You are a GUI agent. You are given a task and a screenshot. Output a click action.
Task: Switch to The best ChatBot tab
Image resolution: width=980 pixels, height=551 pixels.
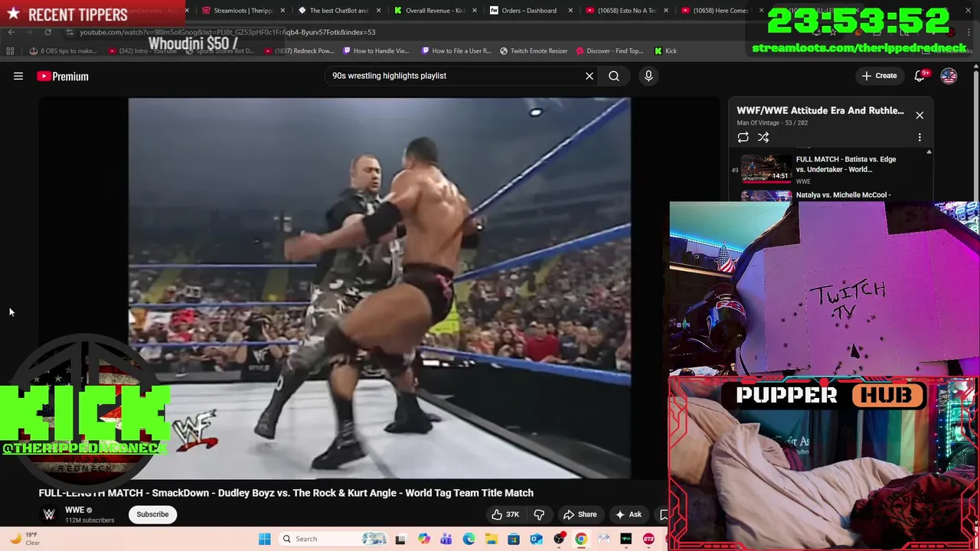pyautogui.click(x=338, y=11)
